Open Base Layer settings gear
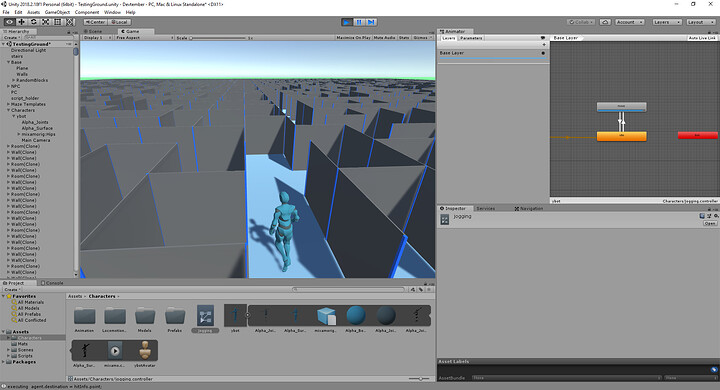 (x=543, y=53)
